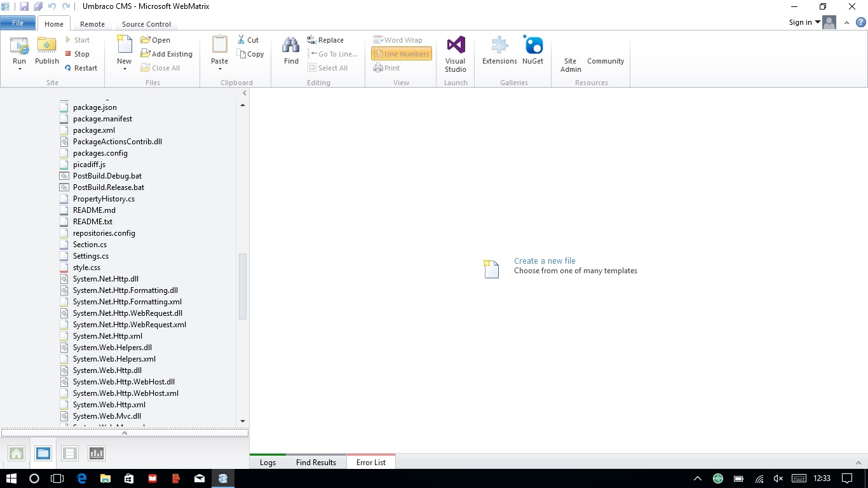Select System.Web.Helpers.xml file
Viewport: 868px width, 488px height.
tap(114, 359)
